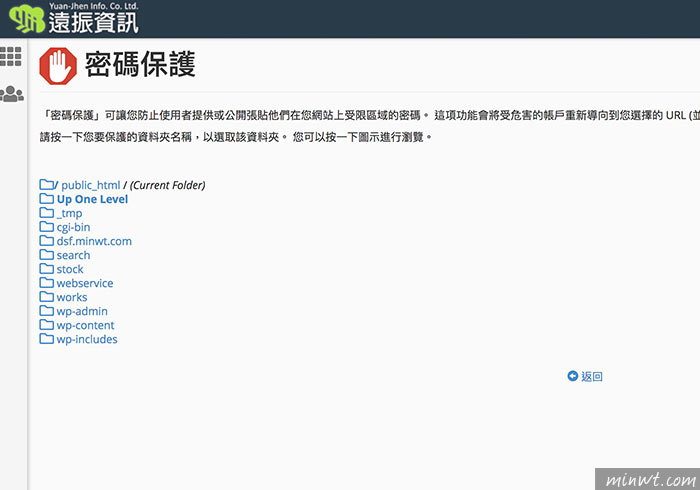This screenshot has width=700, height=490.
Task: Click the folder icon next to stock
Action: [x=46, y=268]
